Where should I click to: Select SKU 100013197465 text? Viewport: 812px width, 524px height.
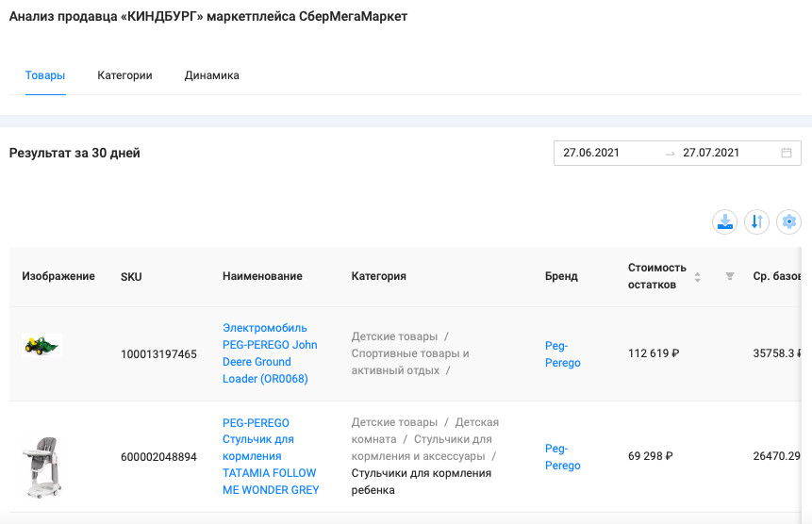coord(158,354)
